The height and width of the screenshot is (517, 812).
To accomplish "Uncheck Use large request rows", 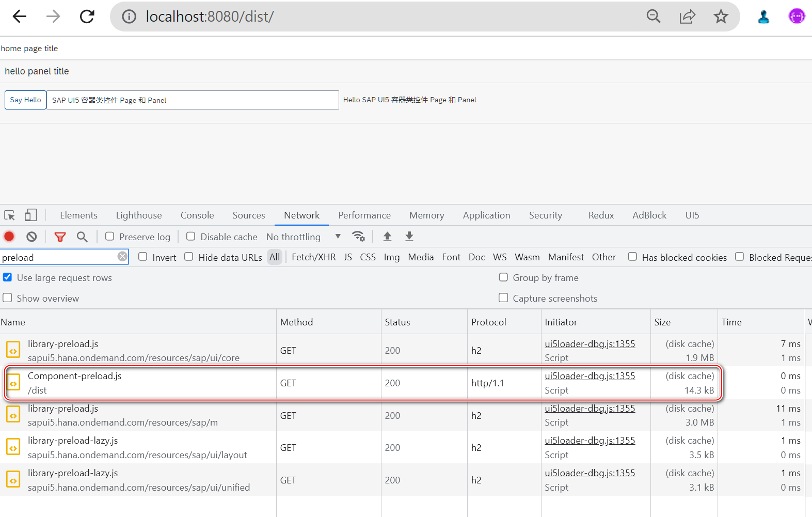I will point(8,277).
